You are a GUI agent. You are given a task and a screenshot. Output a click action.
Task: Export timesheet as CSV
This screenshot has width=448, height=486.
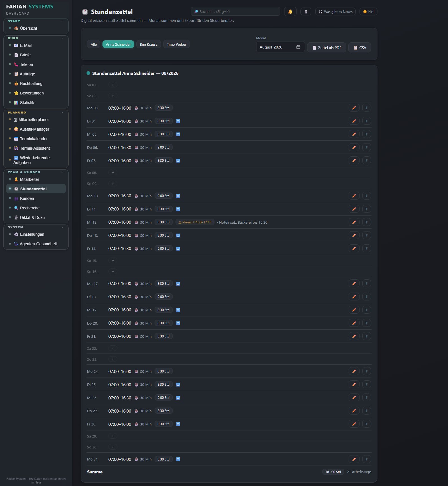(360, 48)
